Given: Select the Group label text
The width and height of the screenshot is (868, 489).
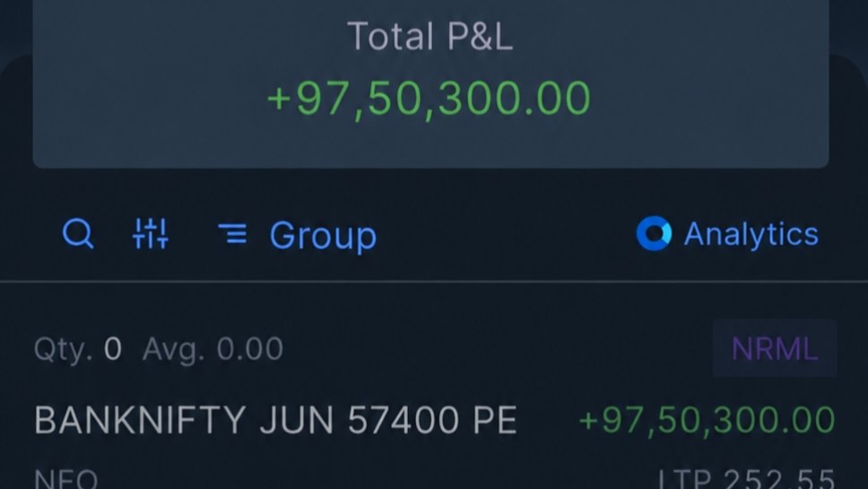Looking at the screenshot, I should point(324,235).
